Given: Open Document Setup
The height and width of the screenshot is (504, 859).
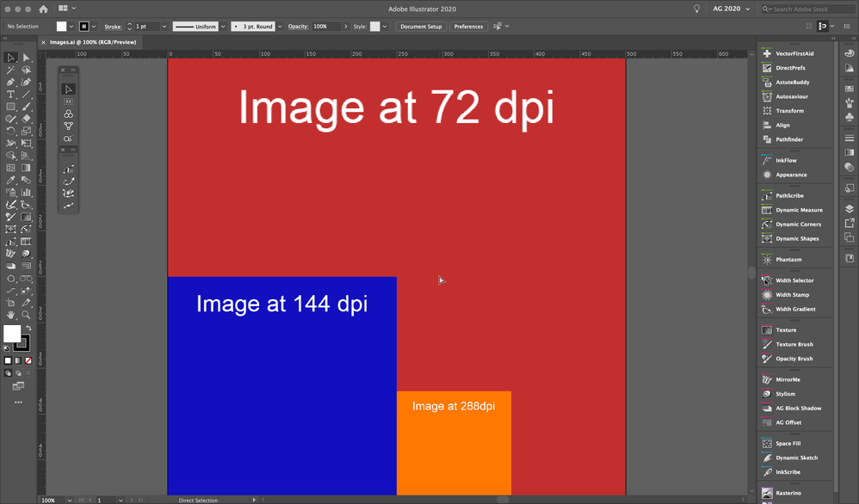Looking at the screenshot, I should pyautogui.click(x=421, y=27).
